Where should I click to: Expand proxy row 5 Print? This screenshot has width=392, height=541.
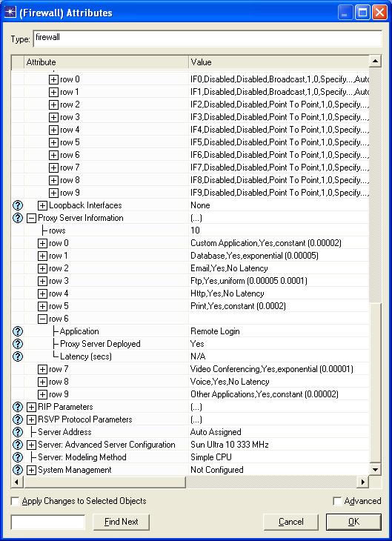tap(42, 306)
